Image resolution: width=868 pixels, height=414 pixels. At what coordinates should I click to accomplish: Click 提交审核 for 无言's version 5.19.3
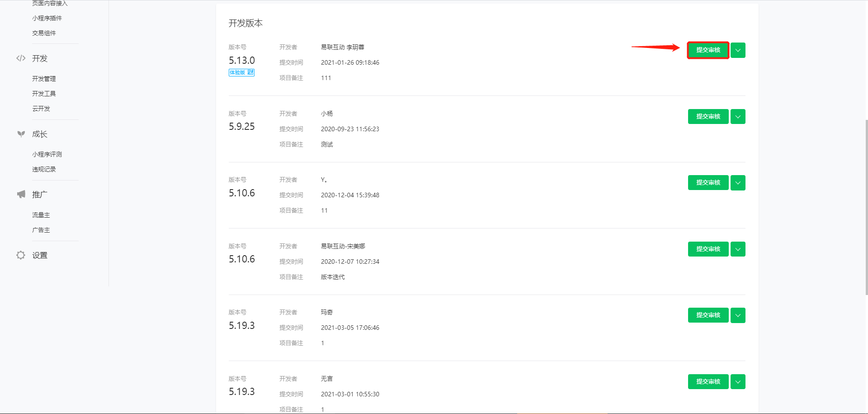[x=708, y=381]
